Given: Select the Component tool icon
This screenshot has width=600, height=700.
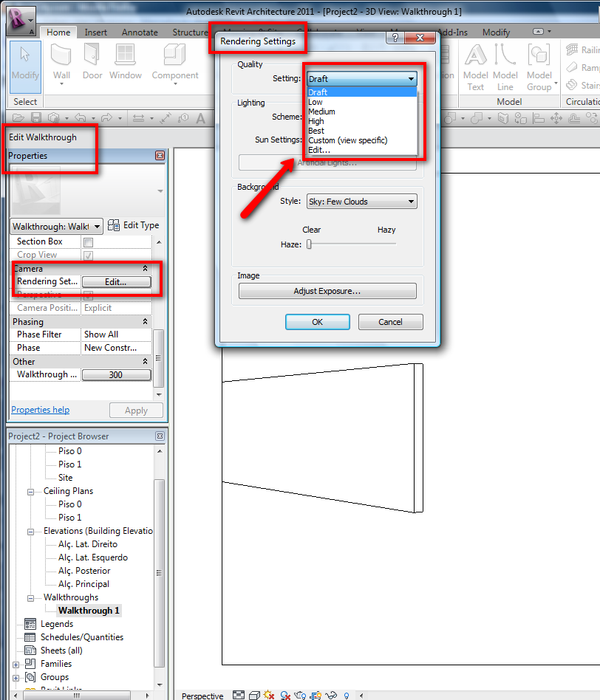Looking at the screenshot, I should click(174, 55).
